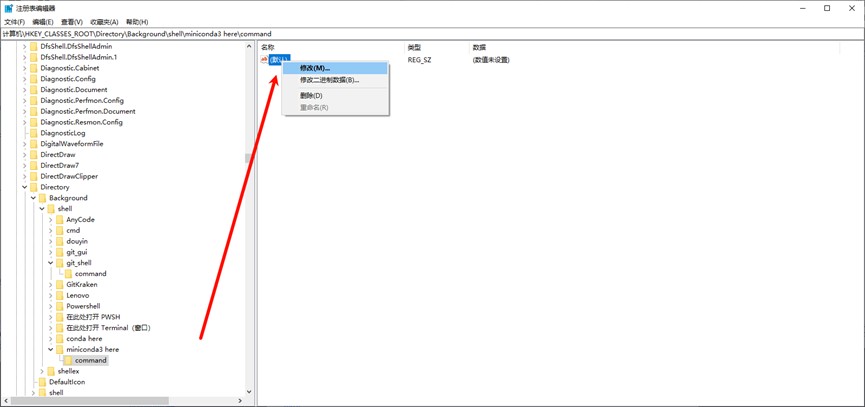Click the Lenovo folder icon
Screen dimensions: 865x407
click(x=60, y=295)
